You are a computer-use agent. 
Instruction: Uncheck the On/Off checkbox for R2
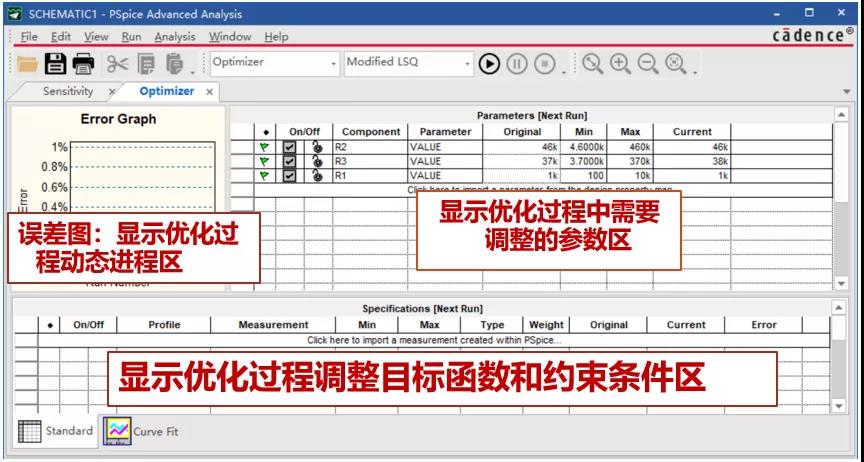pos(289,147)
